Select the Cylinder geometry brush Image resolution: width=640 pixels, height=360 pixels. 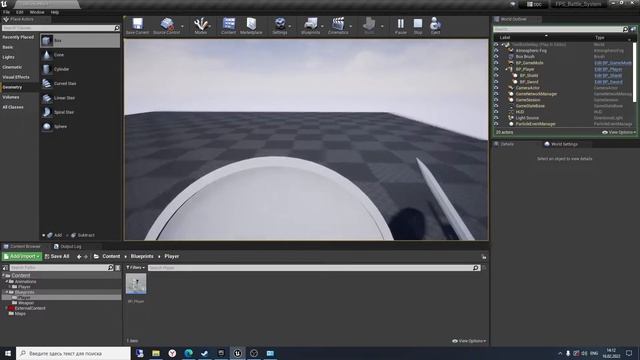[x=80, y=69]
